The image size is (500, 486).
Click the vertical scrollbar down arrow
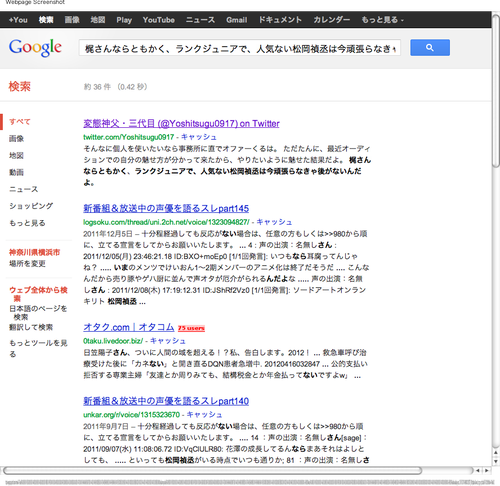tap(496, 461)
